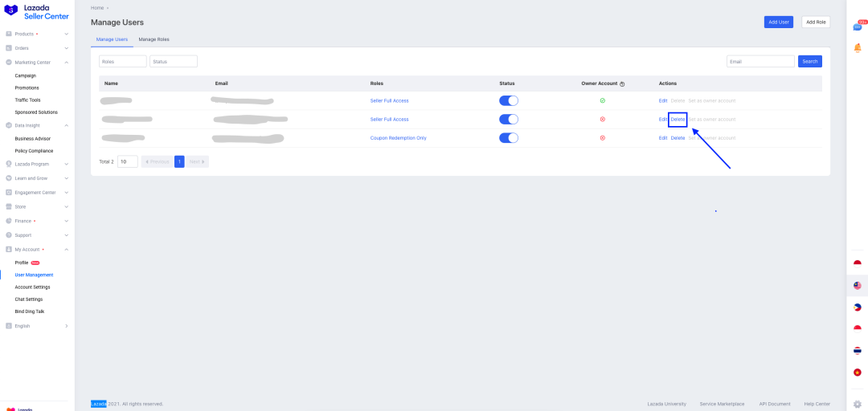
Task: Disable status toggle for the owner account user
Action: pyautogui.click(x=508, y=100)
